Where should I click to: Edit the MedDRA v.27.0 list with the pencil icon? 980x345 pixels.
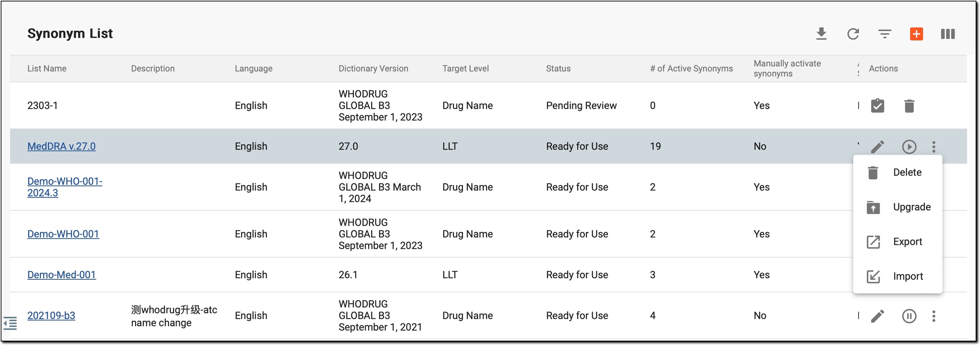(x=878, y=147)
